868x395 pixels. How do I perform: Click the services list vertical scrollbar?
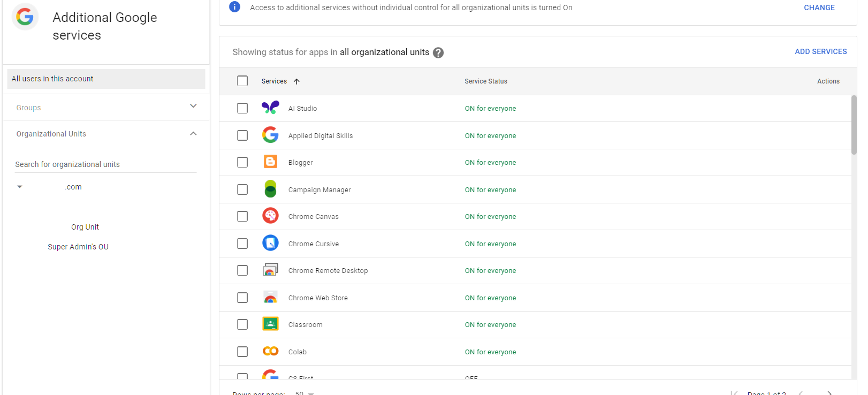(x=854, y=125)
